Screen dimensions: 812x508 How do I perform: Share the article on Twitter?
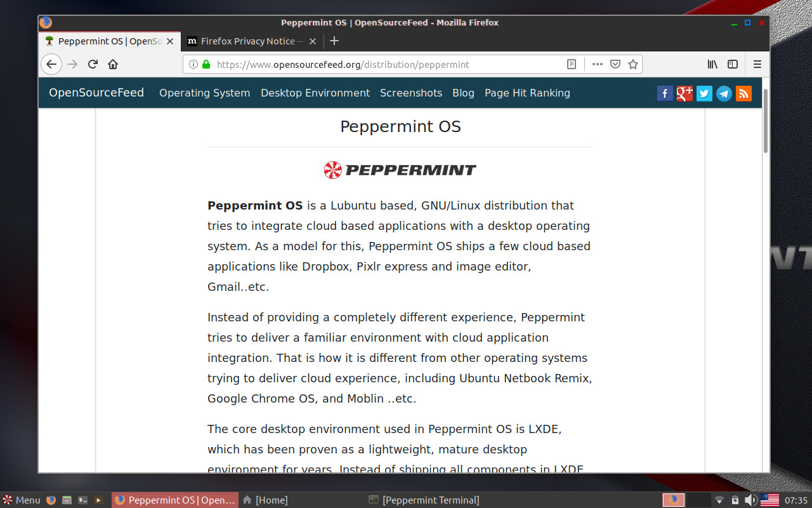pyautogui.click(x=704, y=93)
